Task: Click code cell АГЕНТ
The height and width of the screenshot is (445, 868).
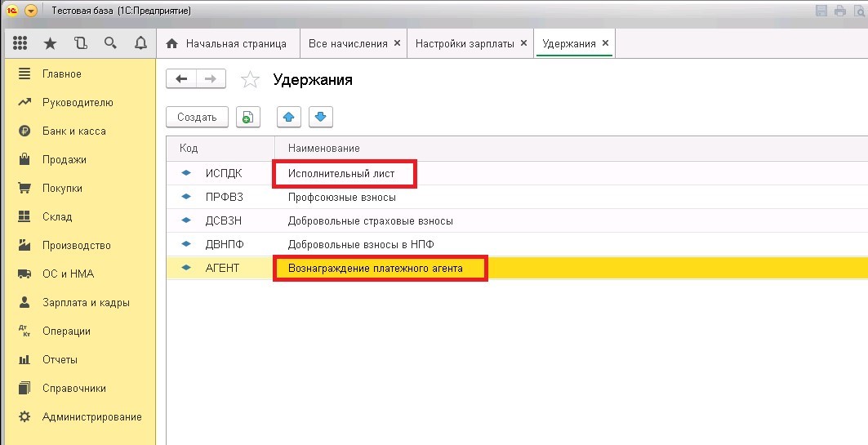Action: coord(223,268)
